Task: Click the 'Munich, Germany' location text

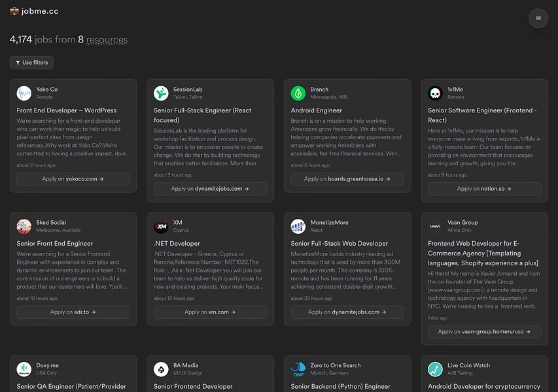Action: pos(330,373)
